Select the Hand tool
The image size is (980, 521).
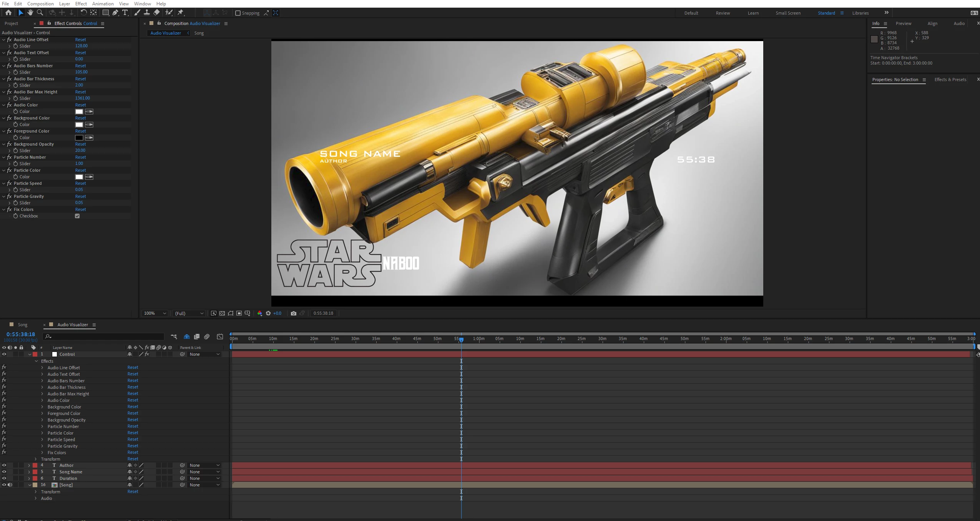pyautogui.click(x=30, y=13)
